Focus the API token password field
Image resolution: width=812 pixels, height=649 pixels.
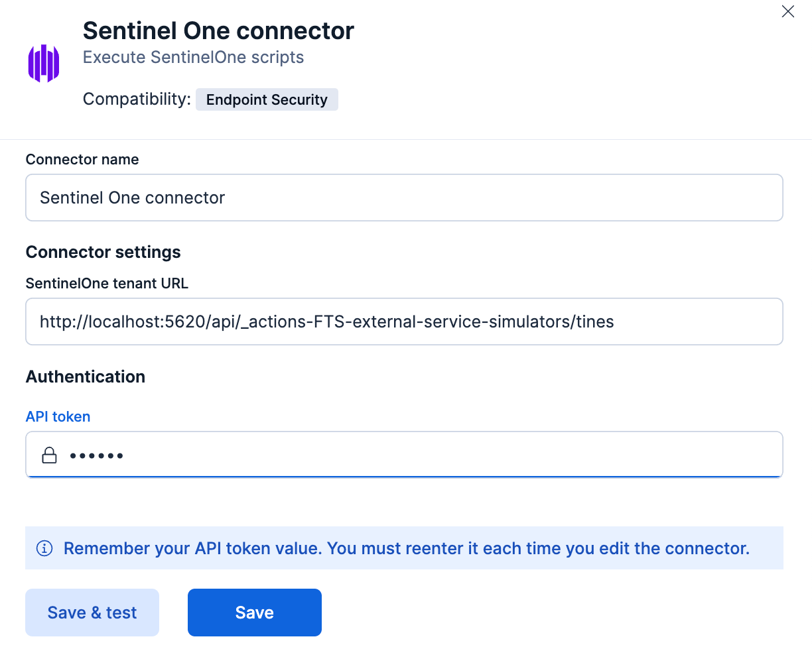[404, 455]
